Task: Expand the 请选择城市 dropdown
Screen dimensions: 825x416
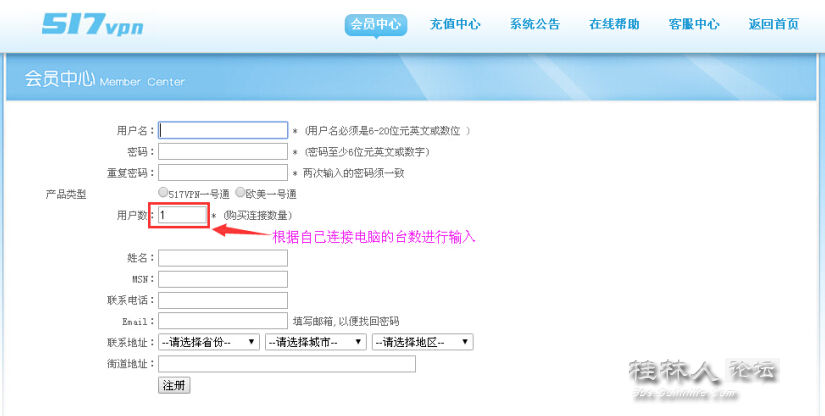Action: pos(316,342)
